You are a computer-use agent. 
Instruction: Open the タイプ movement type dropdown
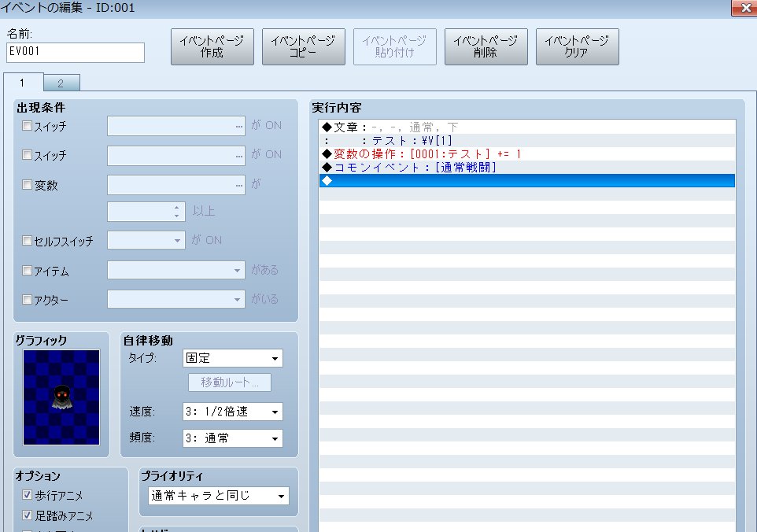233,358
